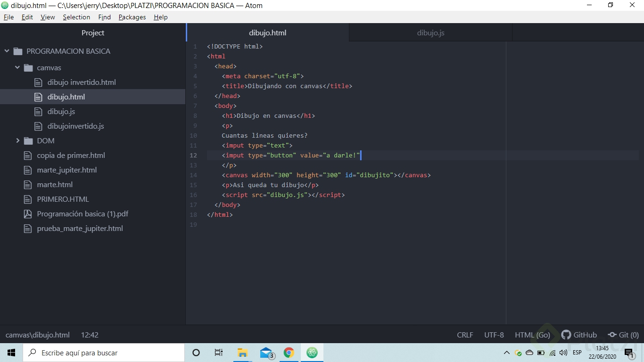The width and height of the screenshot is (644, 362).
Task: Open dibujo.js from the project tree
Action: point(61,111)
